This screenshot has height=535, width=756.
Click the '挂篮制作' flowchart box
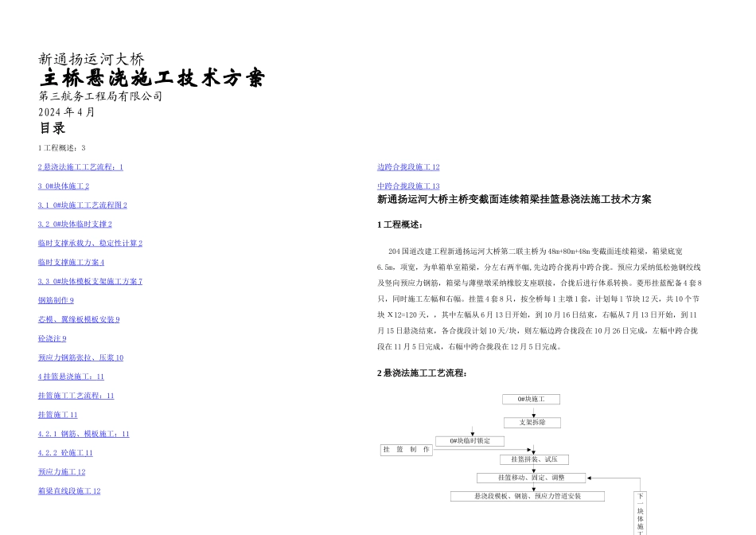(407, 450)
